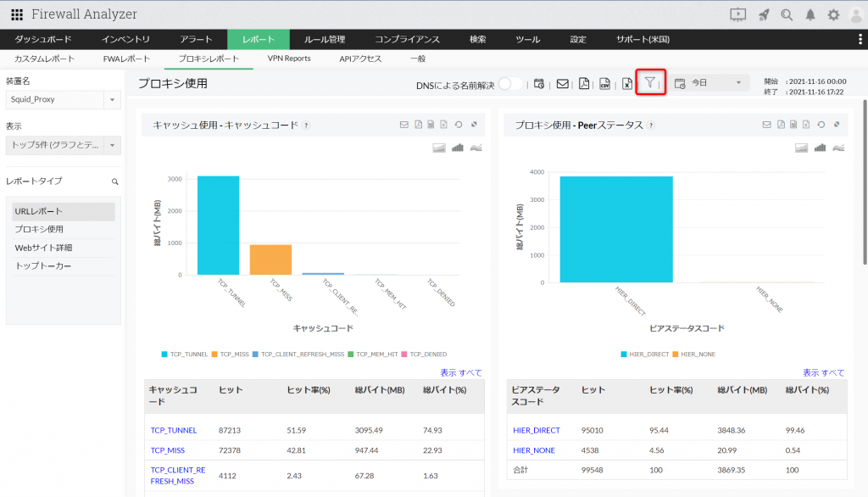
Task: Toggle TCP_CLIENT_REFRESH_MISS legend series
Action: pos(298,354)
